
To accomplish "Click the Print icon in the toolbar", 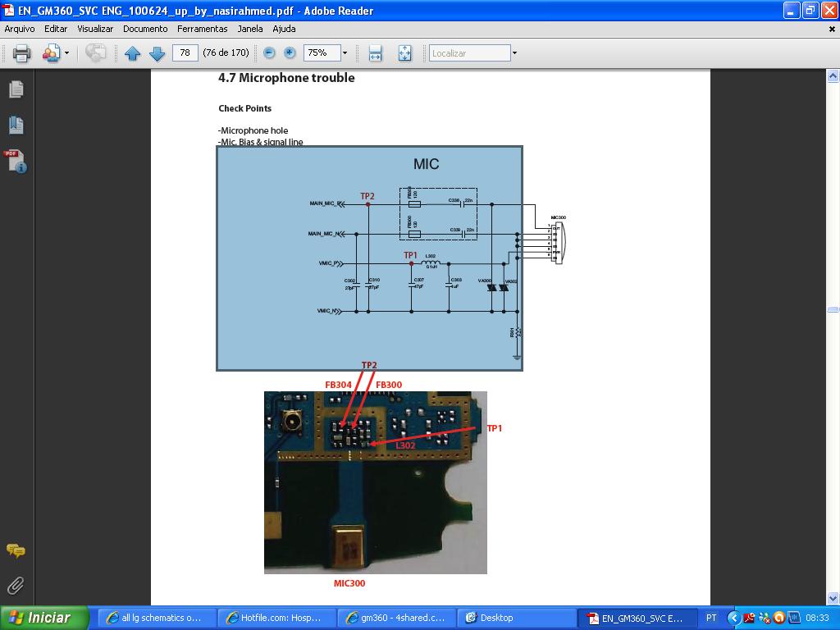I will pyautogui.click(x=21, y=53).
